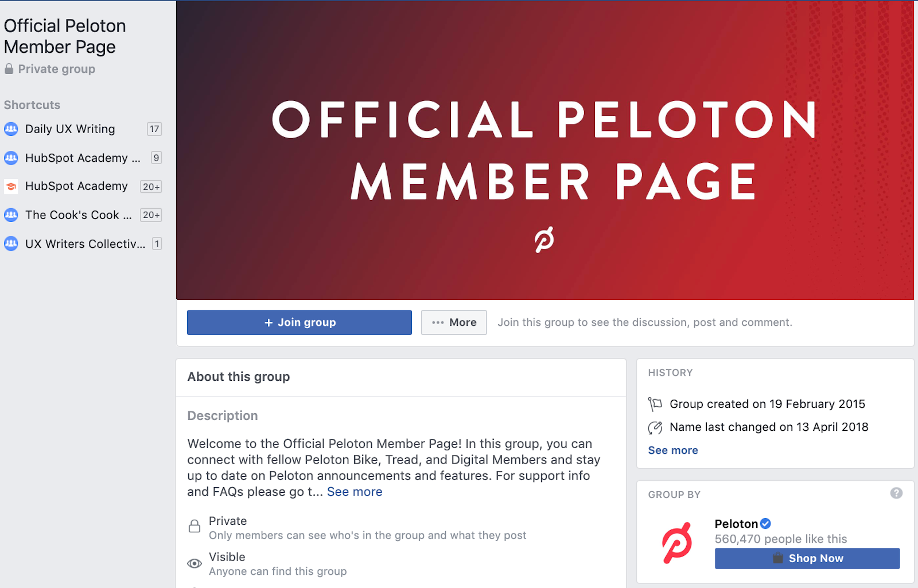Click The Cook's Cook group icon

pos(11,215)
